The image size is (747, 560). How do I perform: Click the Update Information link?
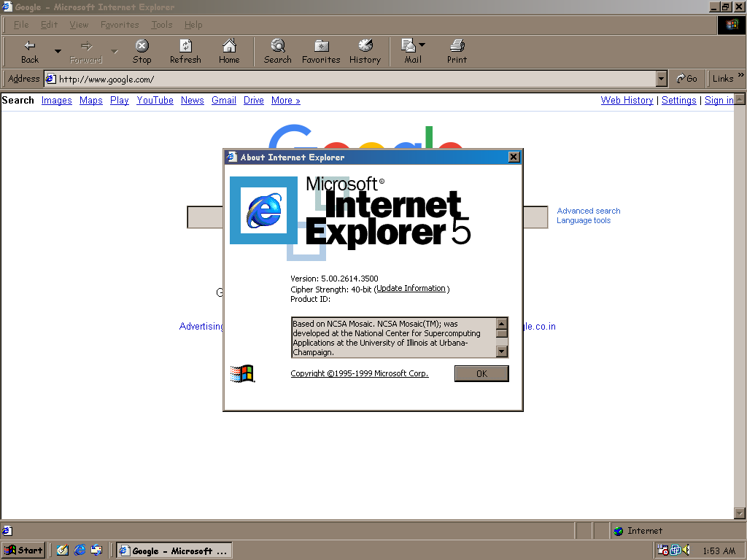point(411,289)
